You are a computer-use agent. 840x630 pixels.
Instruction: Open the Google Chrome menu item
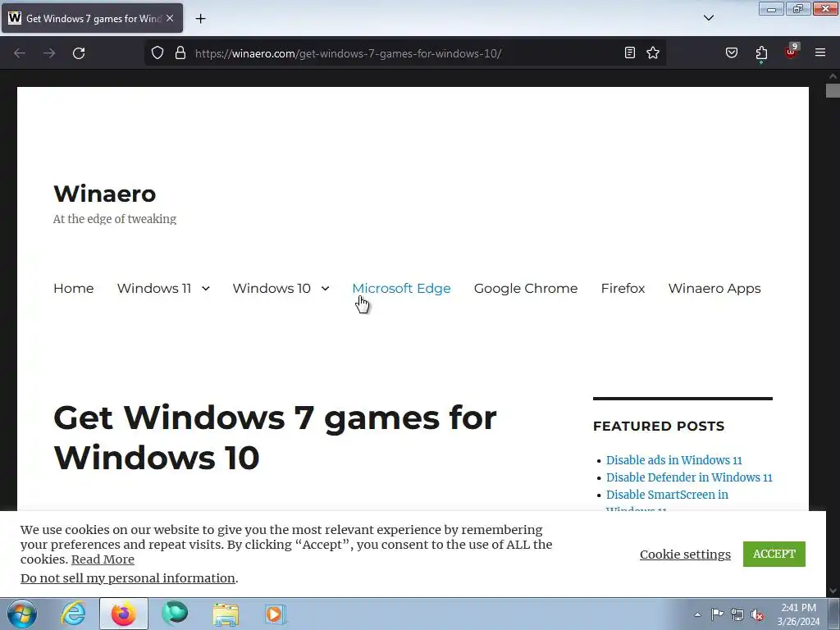coord(526,288)
